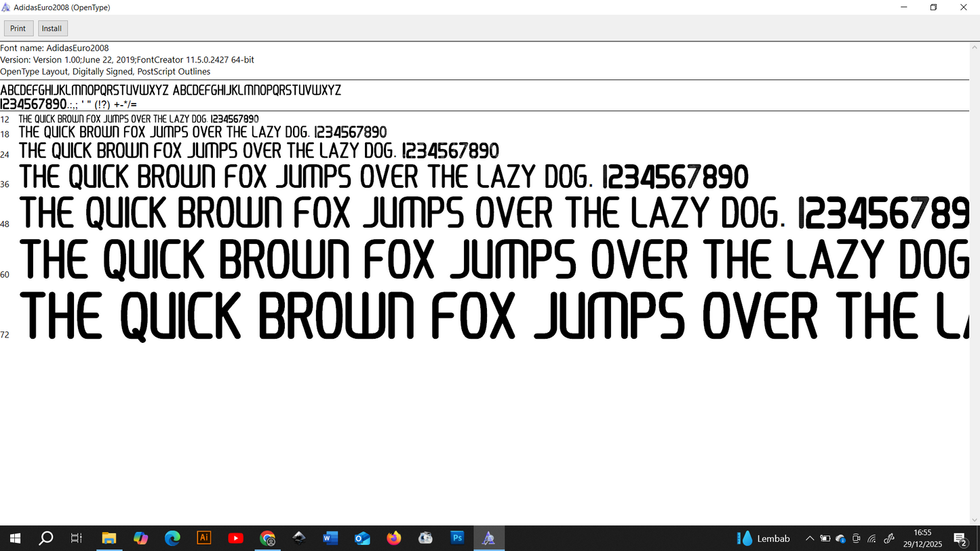Open Microsoft Word from the taskbar
The width and height of the screenshot is (980, 551).
pos(330,539)
